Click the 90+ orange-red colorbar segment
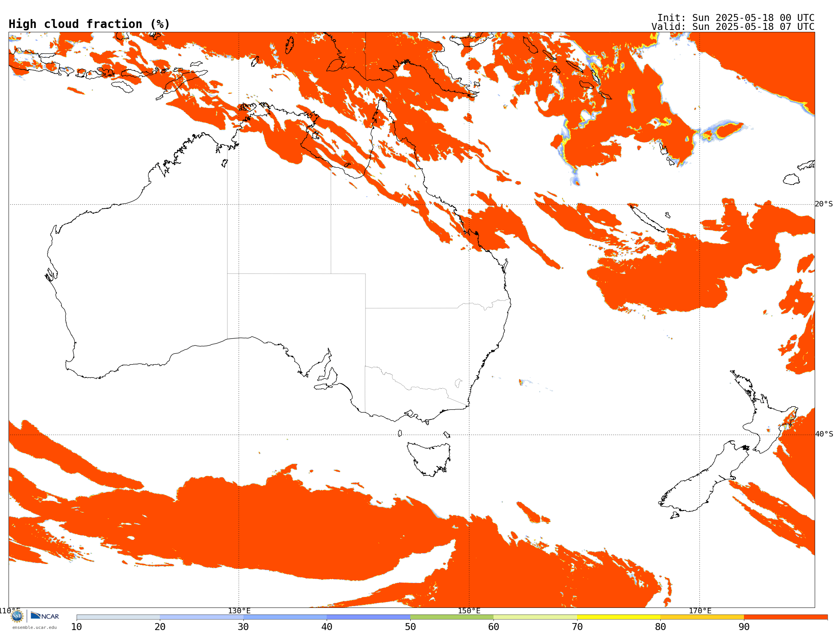840x632 pixels. pyautogui.click(x=786, y=617)
